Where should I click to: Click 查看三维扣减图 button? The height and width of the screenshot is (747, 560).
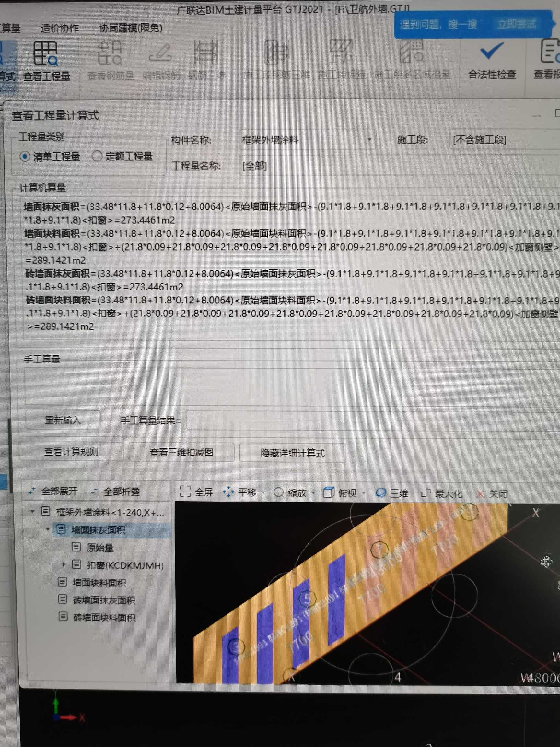click(181, 452)
